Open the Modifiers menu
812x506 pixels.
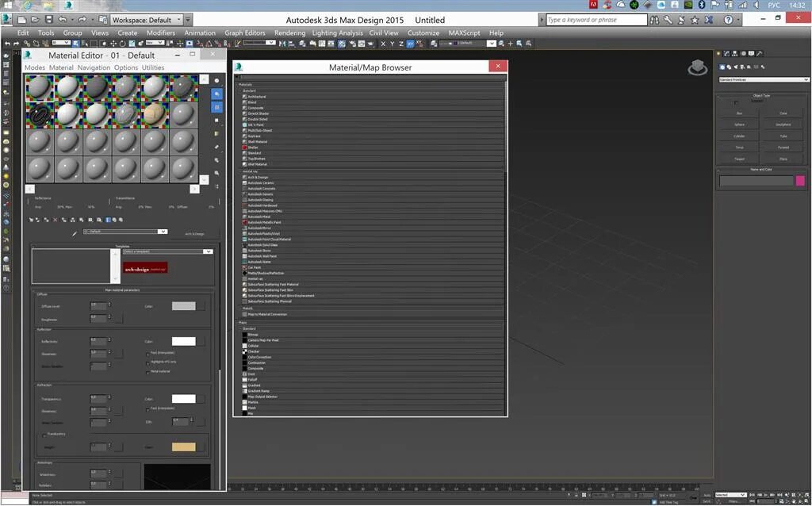click(x=160, y=33)
